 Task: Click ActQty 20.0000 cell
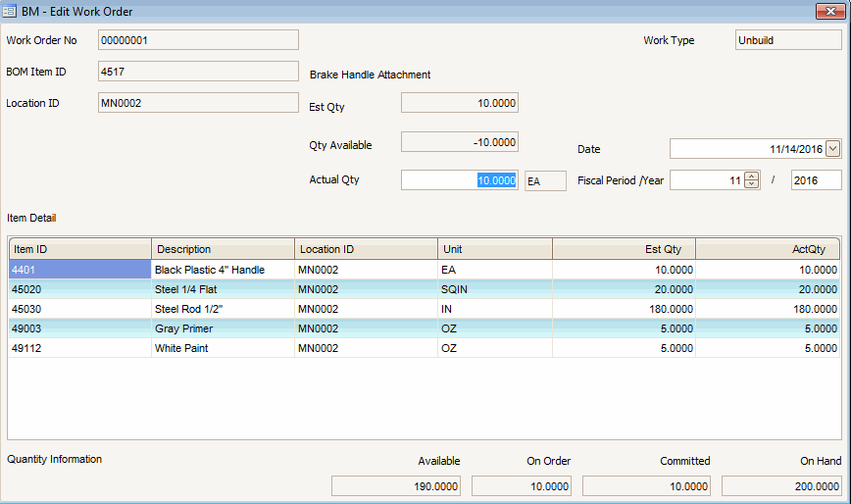tap(768, 289)
